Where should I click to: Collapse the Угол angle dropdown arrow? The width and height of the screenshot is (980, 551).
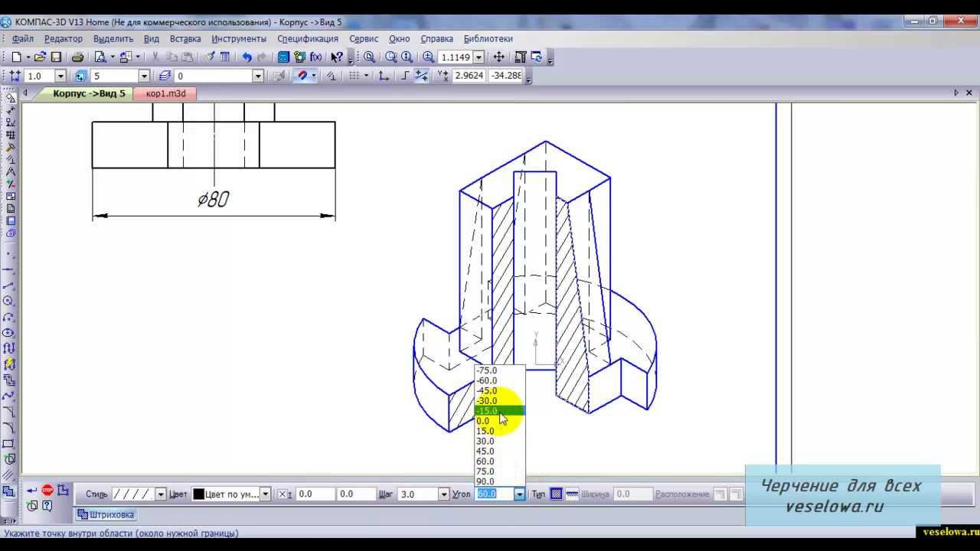click(519, 494)
